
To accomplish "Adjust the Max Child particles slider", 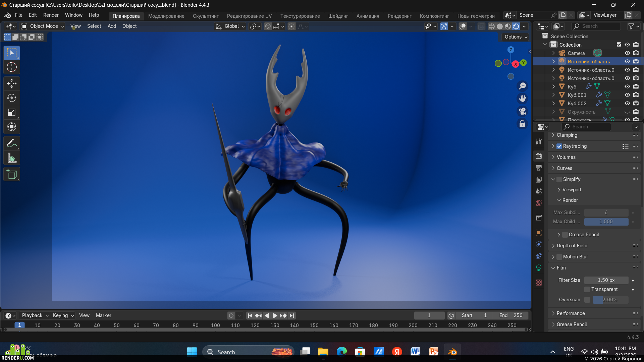I will coord(606,222).
